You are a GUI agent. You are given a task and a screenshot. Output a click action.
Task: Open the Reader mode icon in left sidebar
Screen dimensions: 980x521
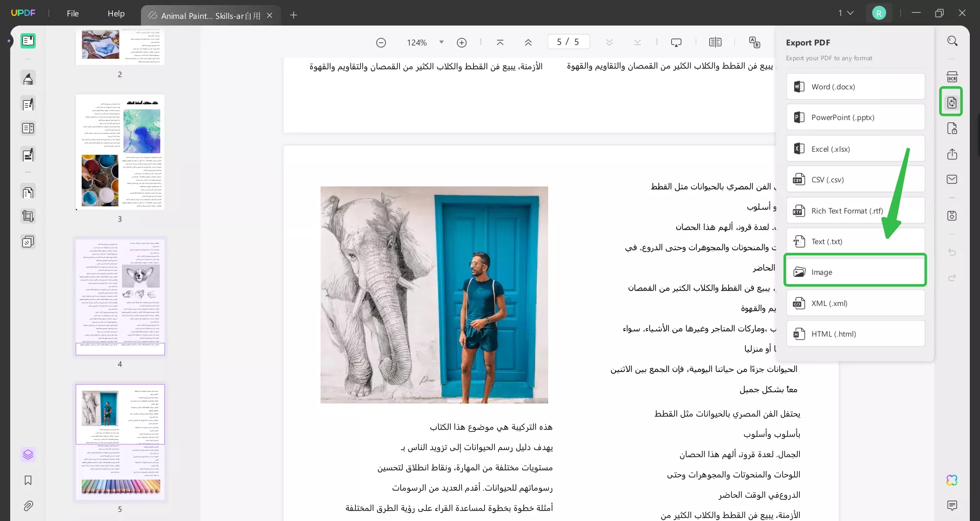[28, 41]
